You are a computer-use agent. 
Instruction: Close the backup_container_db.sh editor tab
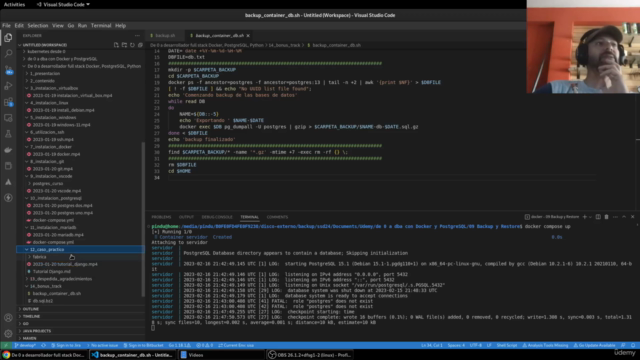point(248,36)
